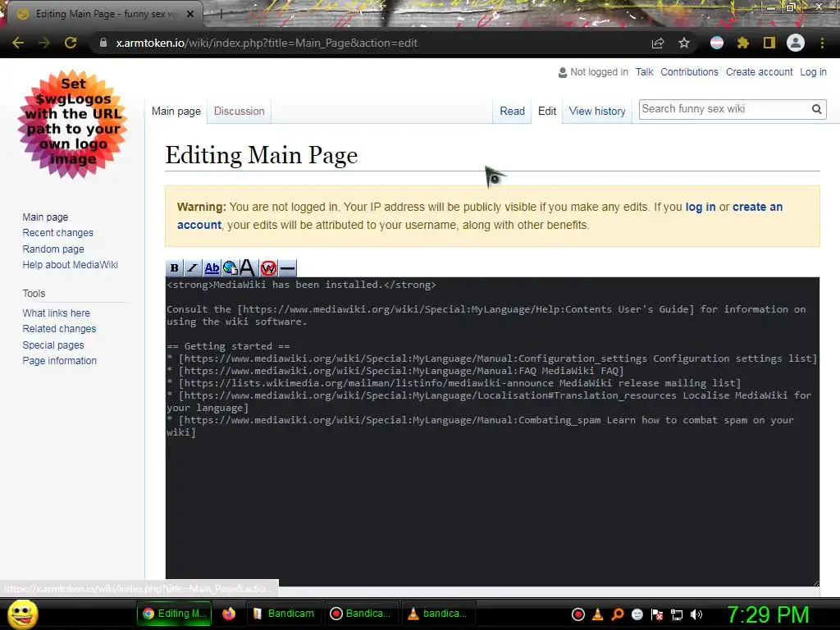Open What links here tool

click(57, 313)
